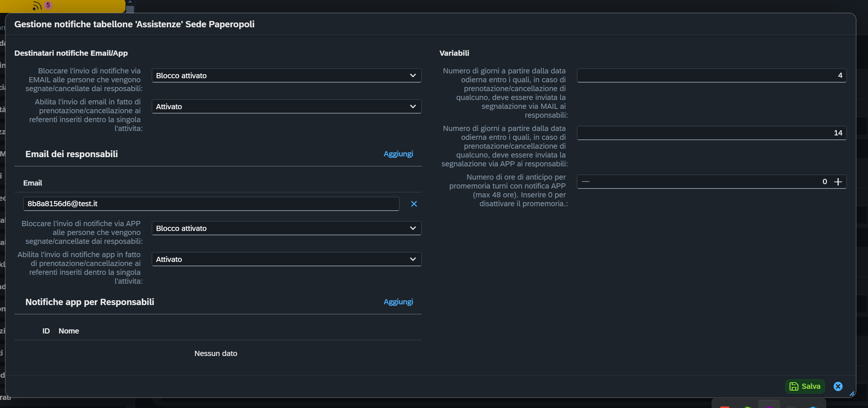The width and height of the screenshot is (868, 408).
Task: Open the EMAIL notifications block dropdown
Action: tap(286, 76)
